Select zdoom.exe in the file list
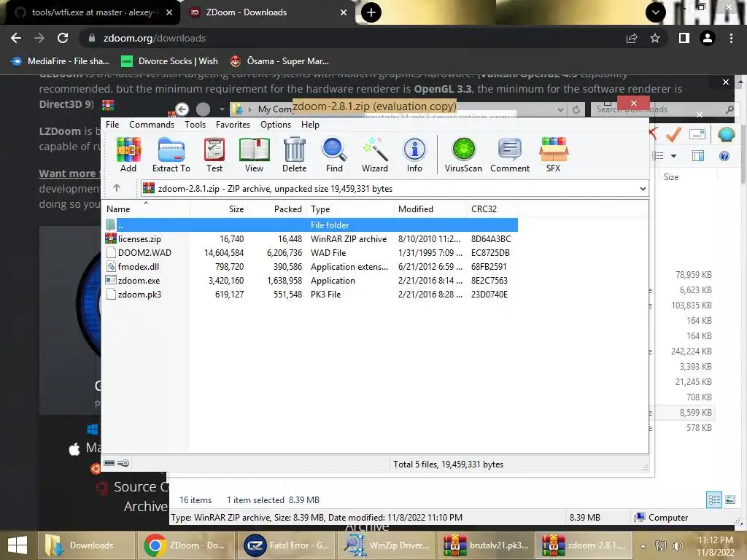The width and height of the screenshot is (747, 560). tap(311, 280)
